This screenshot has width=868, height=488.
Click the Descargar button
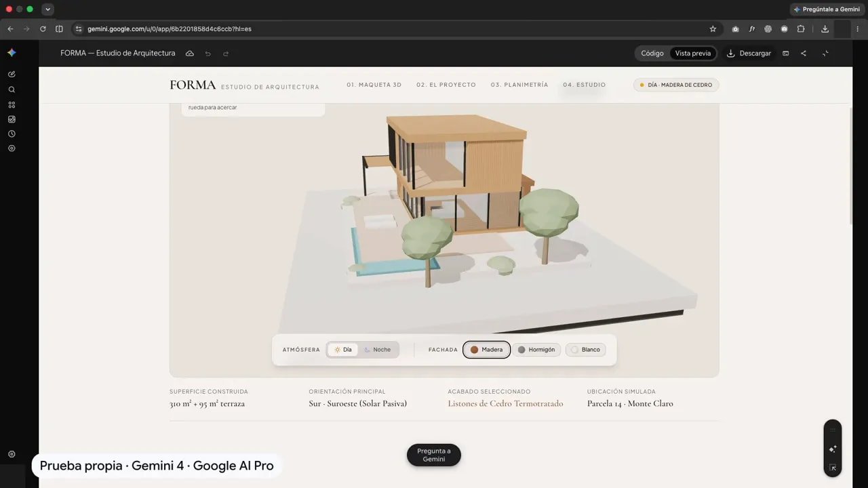(749, 53)
